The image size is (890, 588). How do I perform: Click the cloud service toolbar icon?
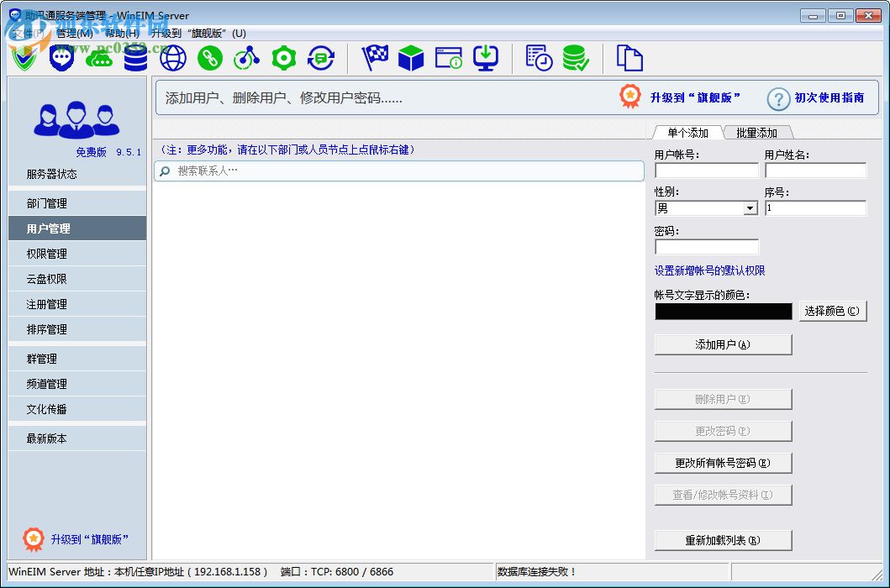pos(98,58)
